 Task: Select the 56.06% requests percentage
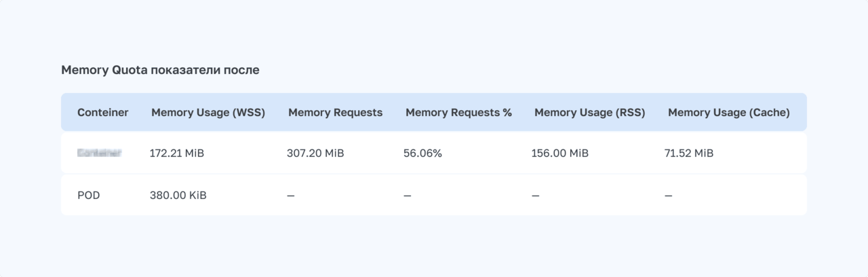pos(422,153)
